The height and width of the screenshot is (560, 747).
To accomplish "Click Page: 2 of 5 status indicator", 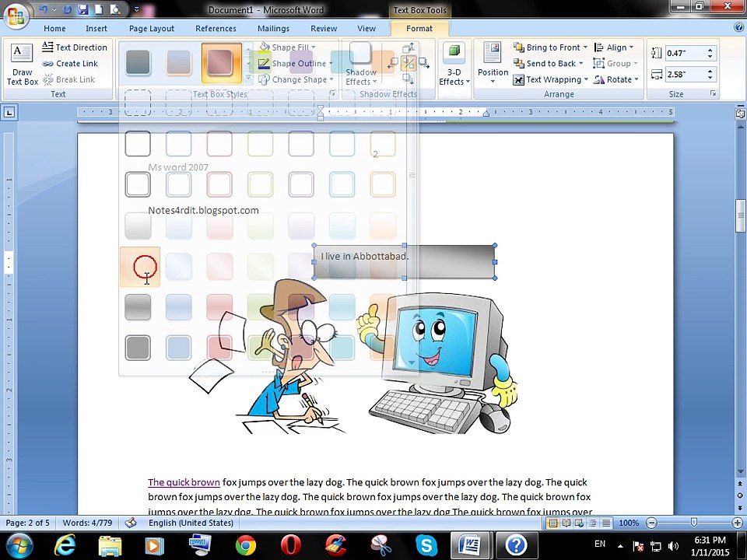I will [x=28, y=523].
